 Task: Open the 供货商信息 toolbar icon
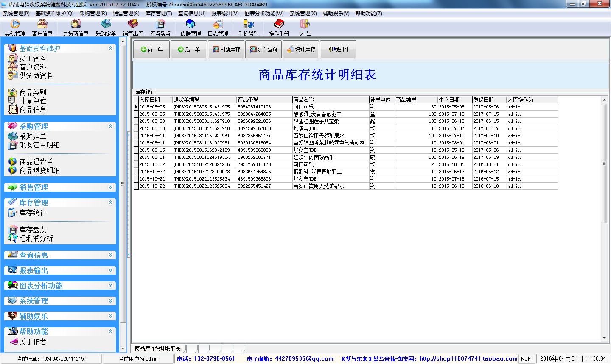(x=76, y=27)
